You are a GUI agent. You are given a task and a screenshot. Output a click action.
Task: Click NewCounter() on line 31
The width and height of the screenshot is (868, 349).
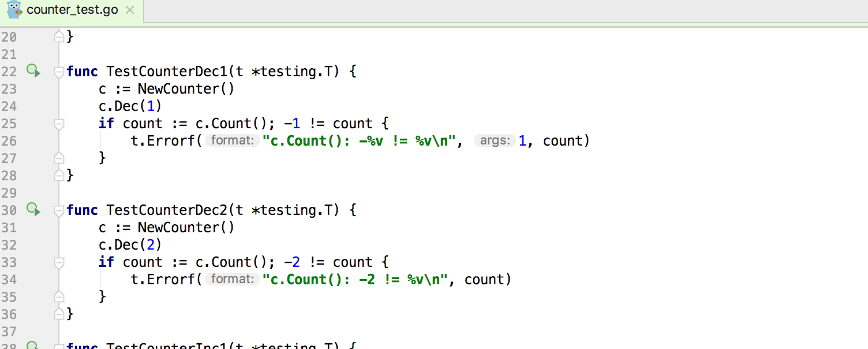point(186,228)
